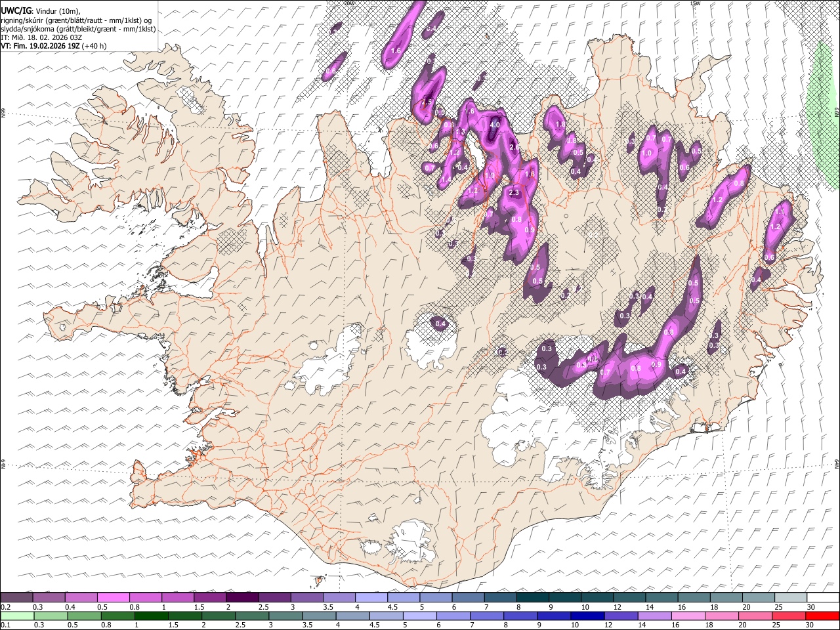This screenshot has width=840, height=630.
Task: Pick the bright red 30 swatch in lower legend
Action: point(822,616)
